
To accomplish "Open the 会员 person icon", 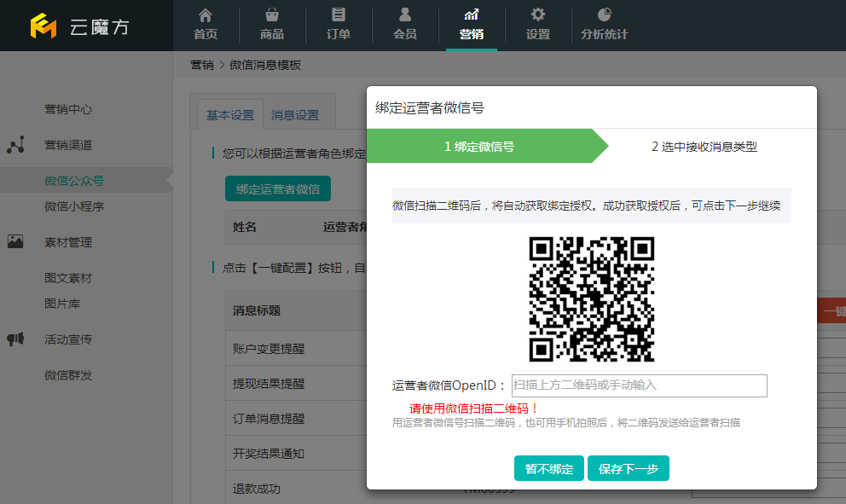I will coord(404,14).
